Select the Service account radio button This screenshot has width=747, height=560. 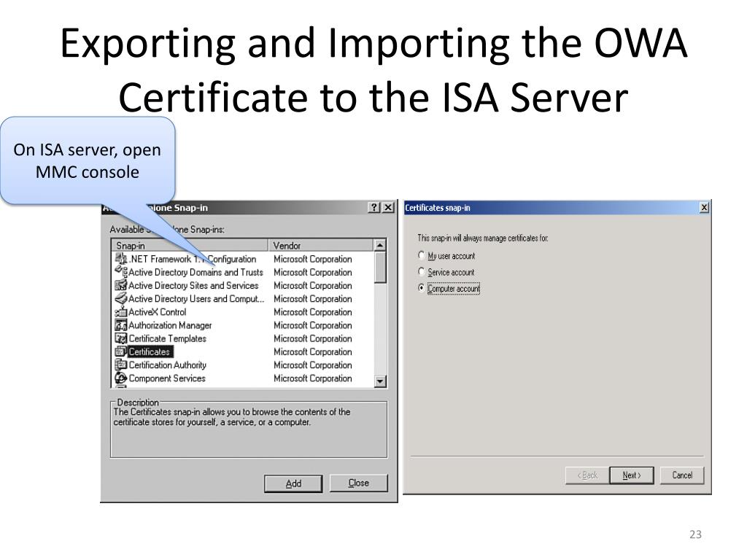[x=421, y=271]
